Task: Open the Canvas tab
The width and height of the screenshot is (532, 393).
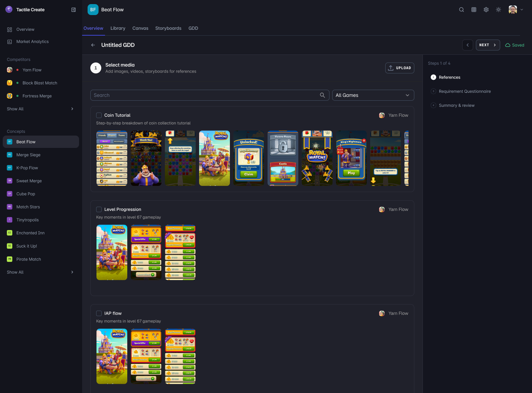Action: [x=140, y=28]
